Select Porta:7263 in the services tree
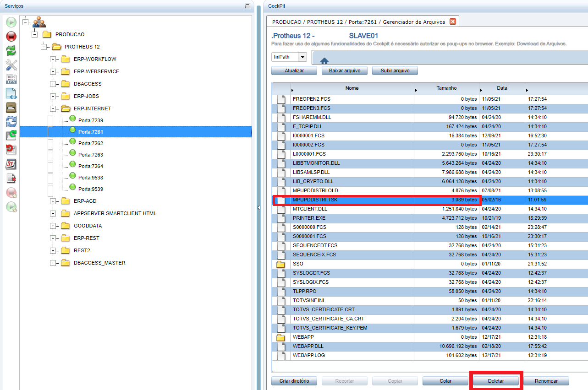The height and width of the screenshot is (390, 588). click(x=91, y=155)
